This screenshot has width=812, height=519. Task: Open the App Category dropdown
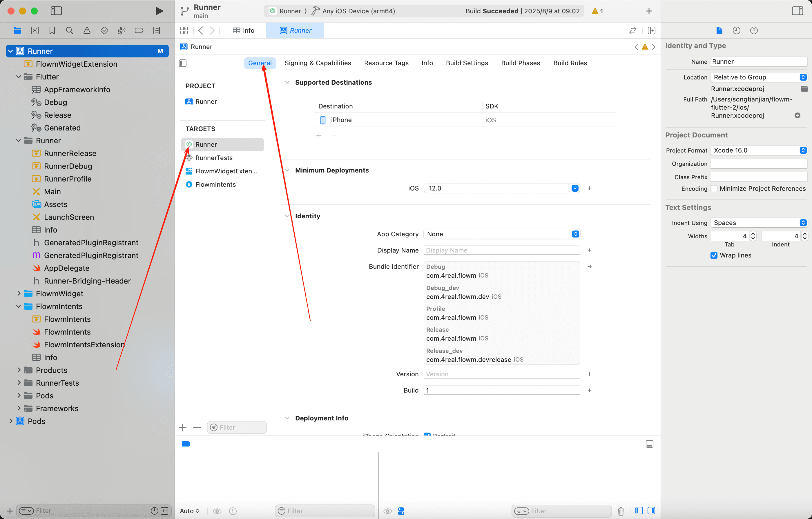pyautogui.click(x=575, y=234)
